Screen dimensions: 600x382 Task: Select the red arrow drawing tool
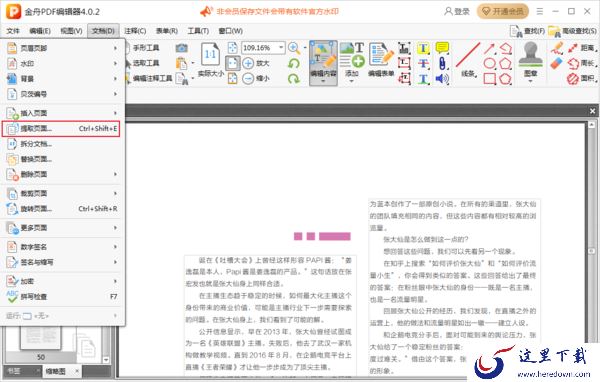pos(489,48)
